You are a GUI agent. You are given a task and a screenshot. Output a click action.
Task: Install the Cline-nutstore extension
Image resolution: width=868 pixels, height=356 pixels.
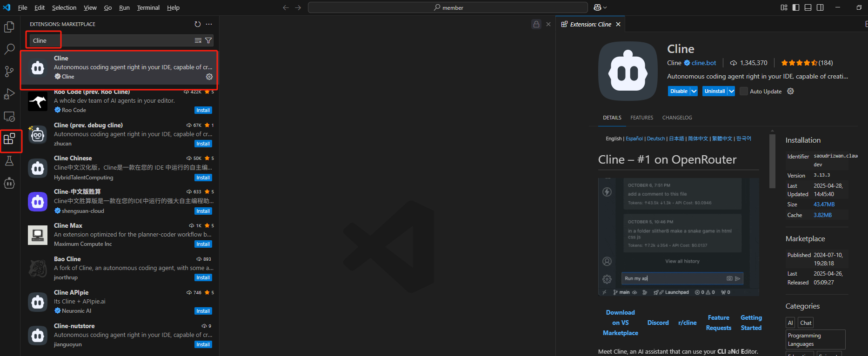pyautogui.click(x=203, y=344)
